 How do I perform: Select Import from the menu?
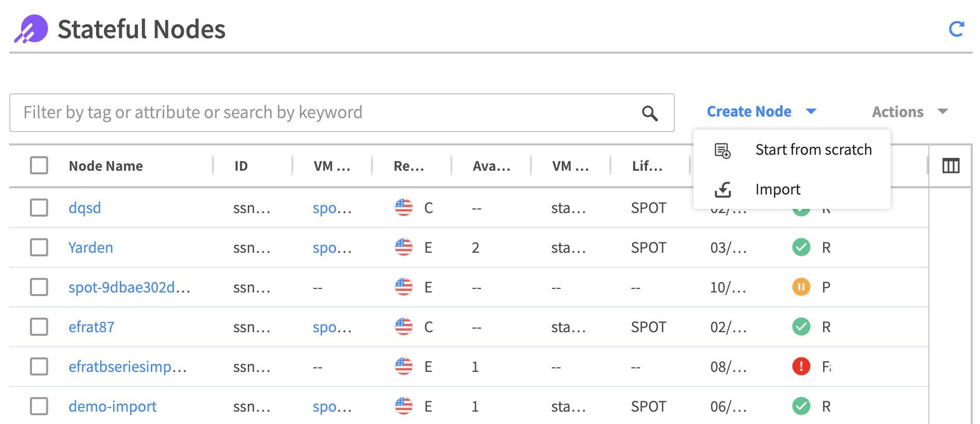(778, 190)
